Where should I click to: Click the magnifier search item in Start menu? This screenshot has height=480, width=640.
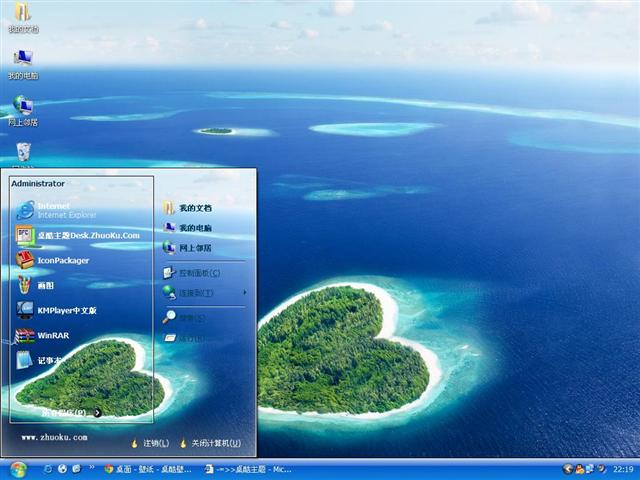coord(184,317)
